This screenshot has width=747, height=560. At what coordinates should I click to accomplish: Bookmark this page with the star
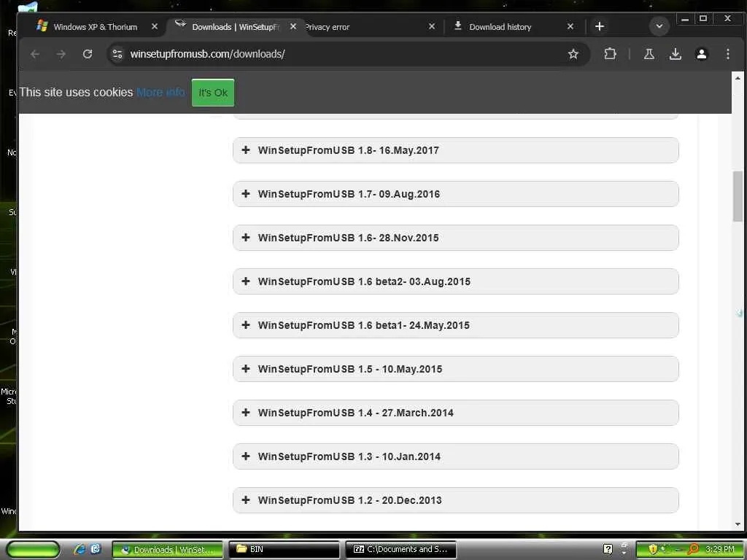(x=573, y=54)
